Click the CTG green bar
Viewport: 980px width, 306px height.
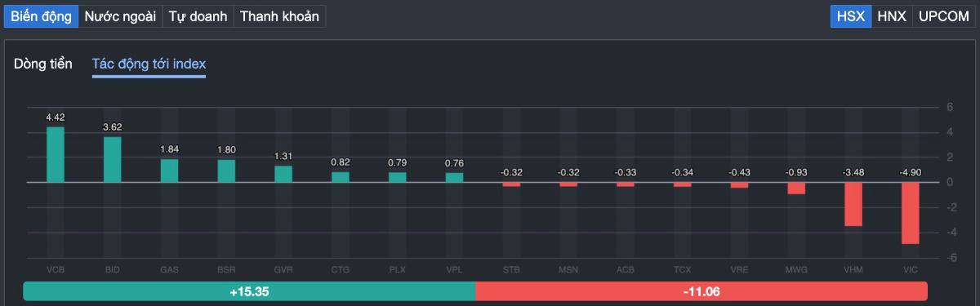[341, 177]
